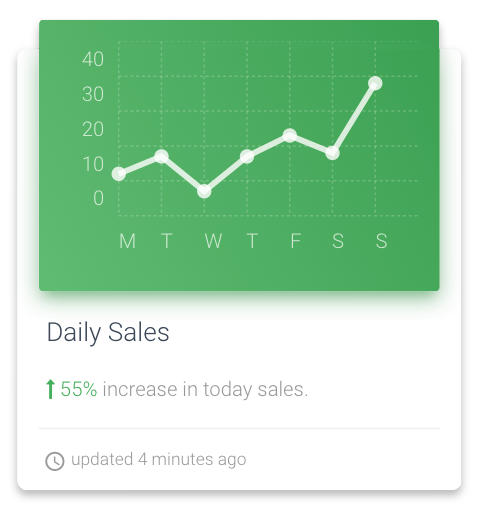Click the F label on x-axis

pos(296,241)
